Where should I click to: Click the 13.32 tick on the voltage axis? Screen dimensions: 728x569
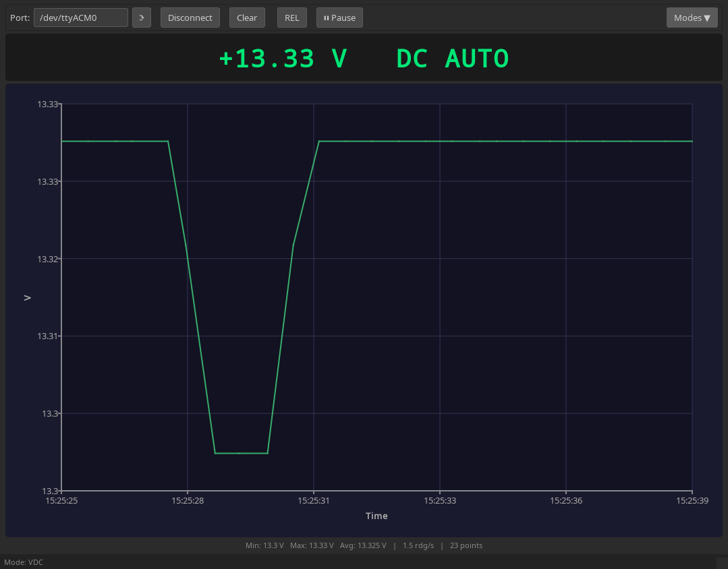(48, 259)
